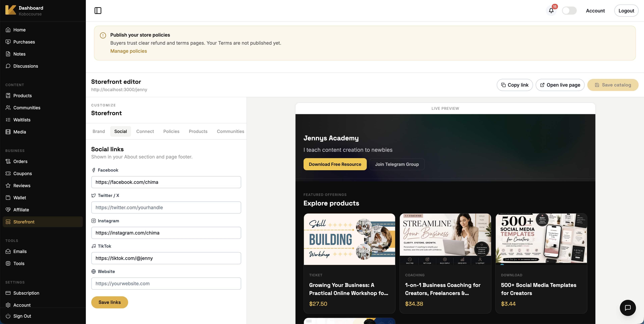Screen dimensions: 644x324
Task: Click the Copy link button
Action: click(515, 85)
